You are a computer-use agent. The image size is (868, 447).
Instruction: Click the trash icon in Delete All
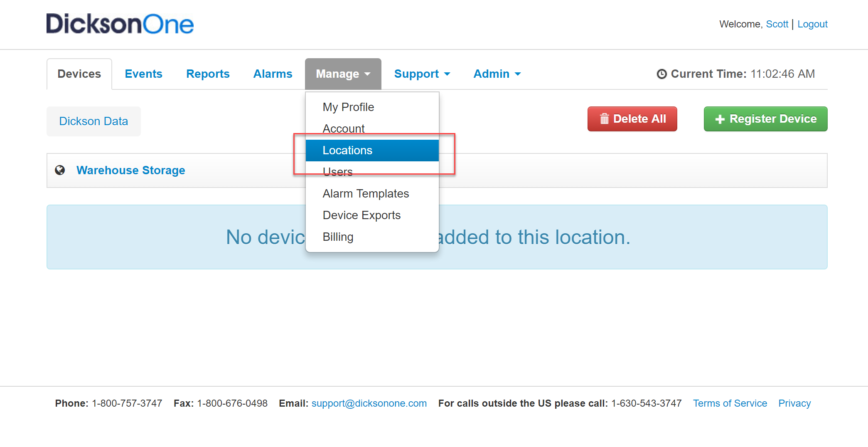click(x=604, y=119)
